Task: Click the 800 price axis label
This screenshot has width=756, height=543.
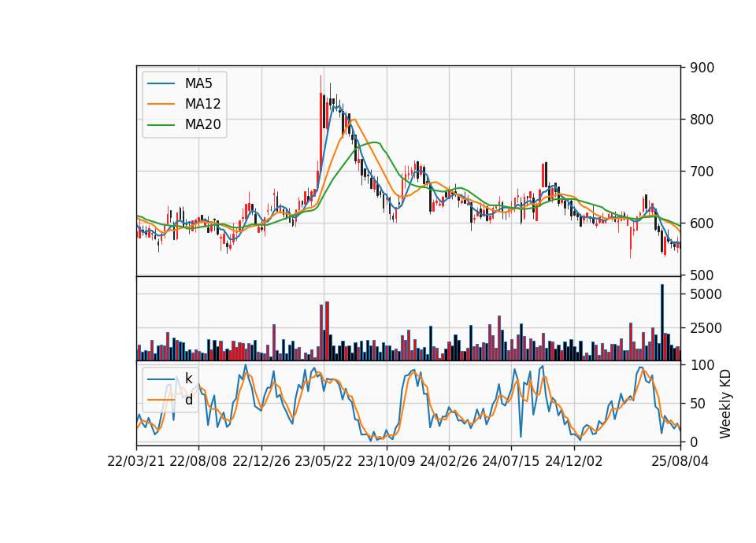Action: pos(702,120)
